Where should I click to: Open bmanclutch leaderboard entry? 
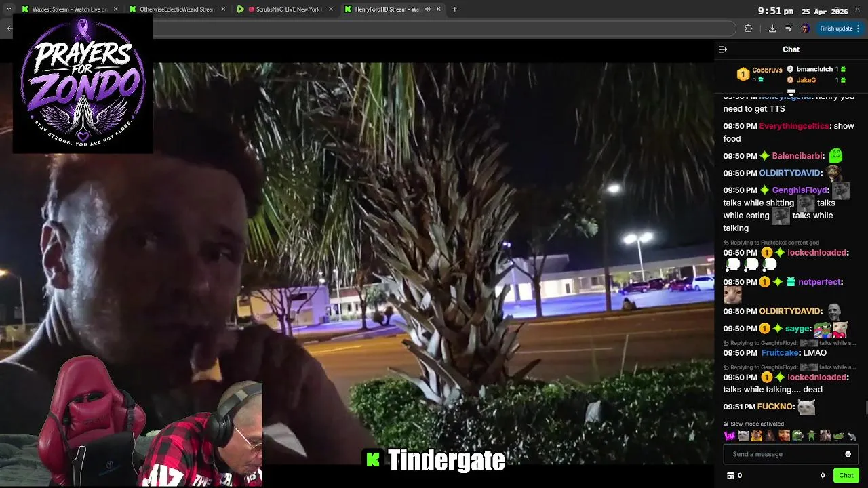tap(816, 69)
